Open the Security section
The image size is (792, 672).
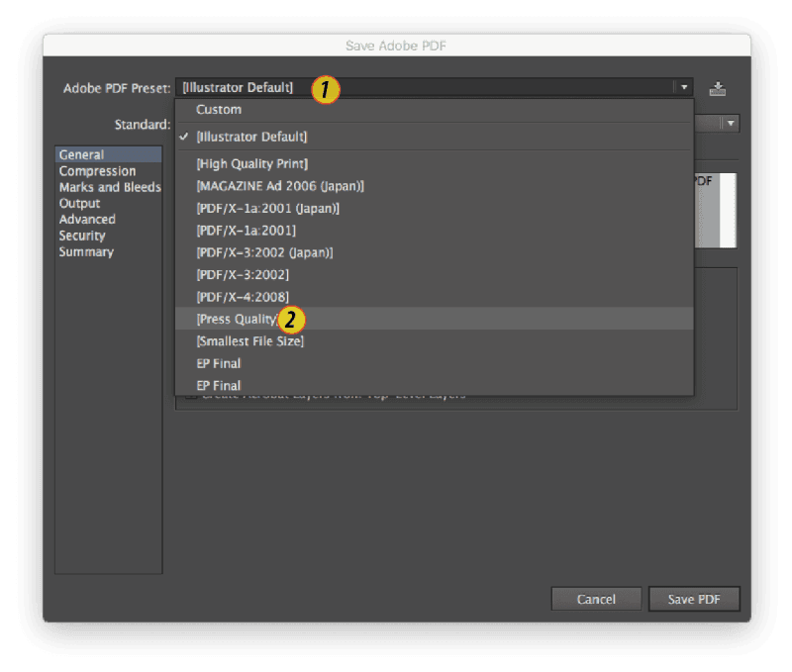[x=82, y=236]
